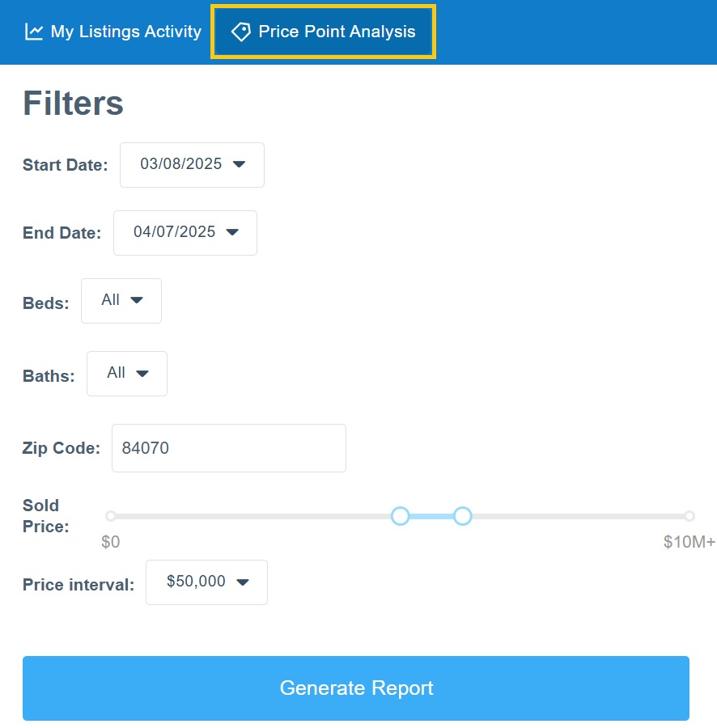Image resolution: width=717 pixels, height=728 pixels.
Task: Open the Start Date picker
Action: coord(192,165)
